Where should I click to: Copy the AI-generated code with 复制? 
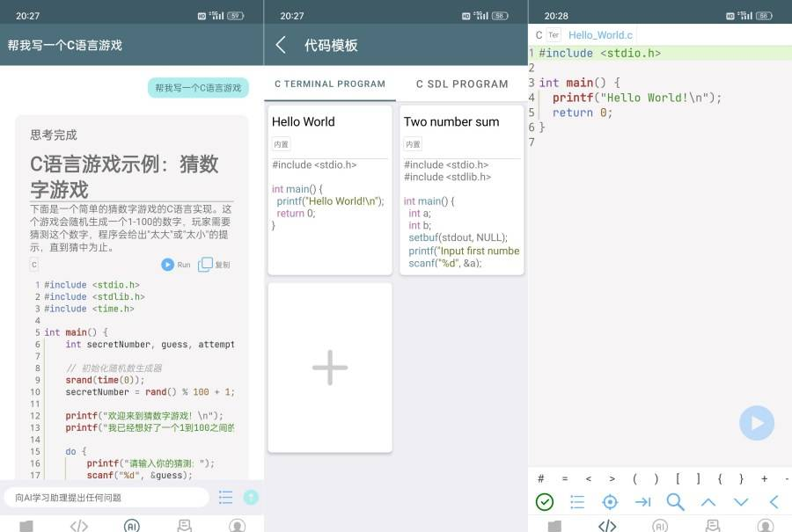click(214, 265)
